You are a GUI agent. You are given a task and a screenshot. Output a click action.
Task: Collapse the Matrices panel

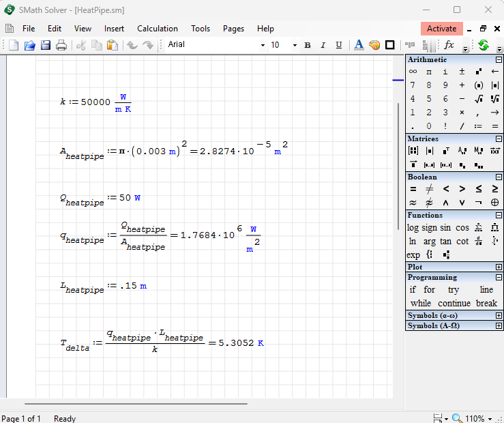499,138
